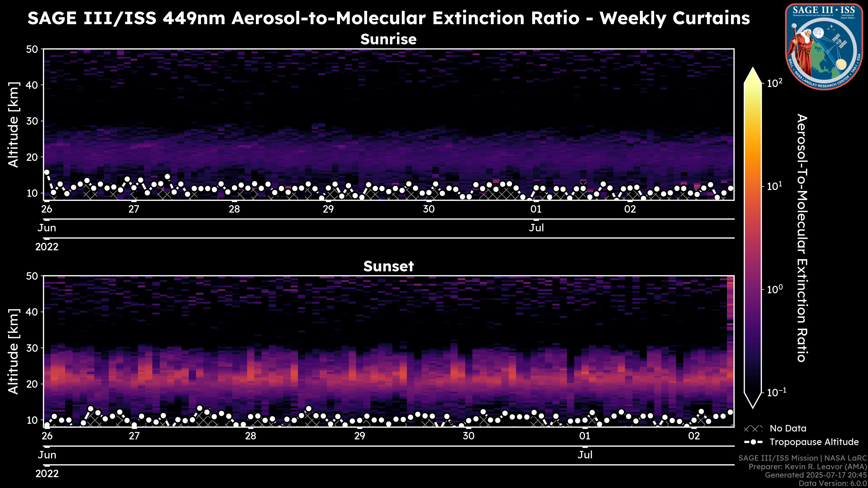Click the Tropopause Altitude legend text
Image resolution: width=868 pixels, height=488 pixels.
click(x=814, y=442)
